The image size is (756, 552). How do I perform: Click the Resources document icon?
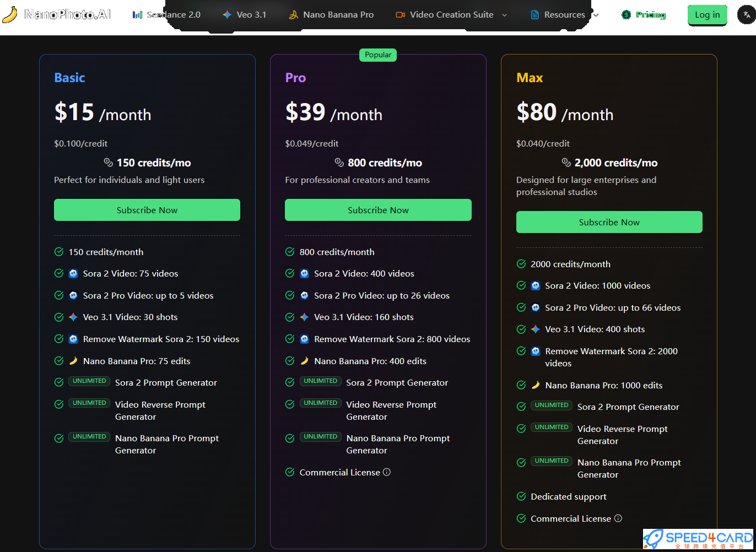534,15
